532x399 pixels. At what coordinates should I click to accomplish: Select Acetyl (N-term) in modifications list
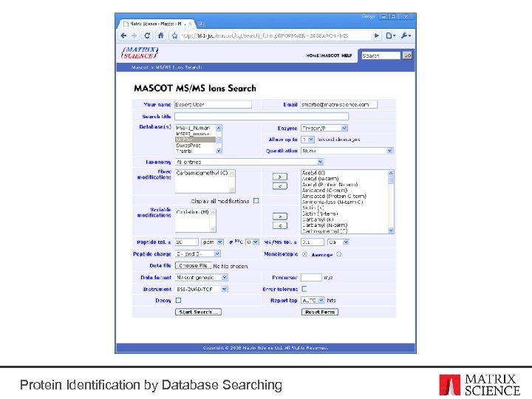coord(320,179)
